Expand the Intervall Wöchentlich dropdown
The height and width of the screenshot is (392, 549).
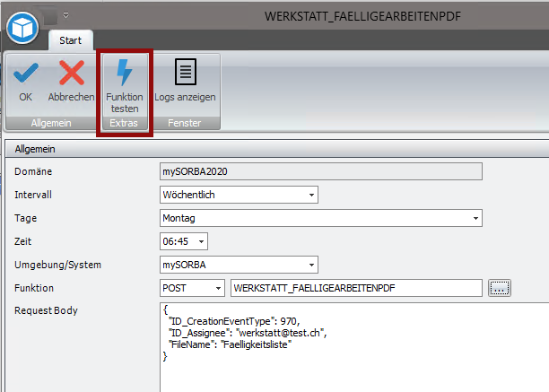tap(311, 195)
